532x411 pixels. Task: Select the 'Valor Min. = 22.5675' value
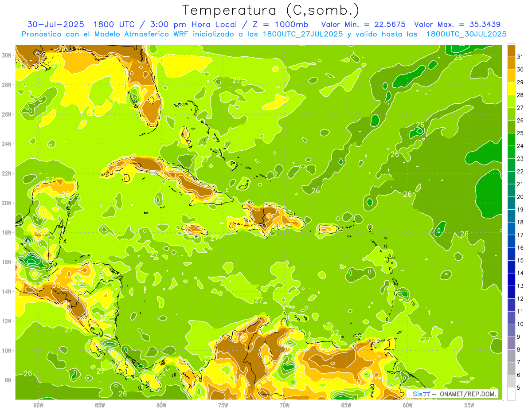(363, 24)
